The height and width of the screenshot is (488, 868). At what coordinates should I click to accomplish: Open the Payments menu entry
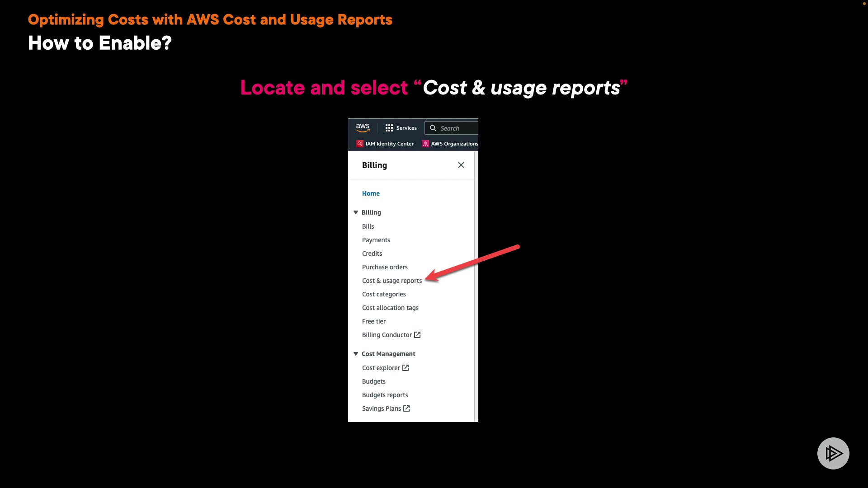pyautogui.click(x=376, y=240)
